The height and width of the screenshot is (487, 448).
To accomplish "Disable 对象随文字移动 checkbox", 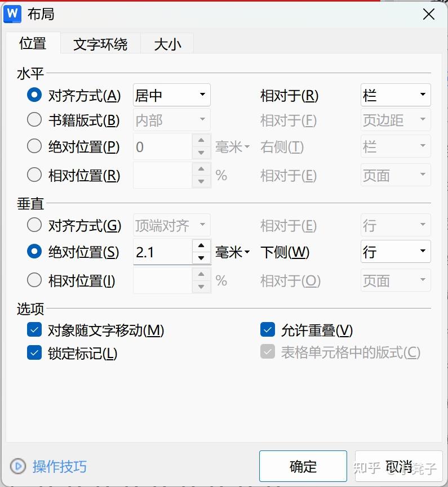I will pyautogui.click(x=34, y=330).
